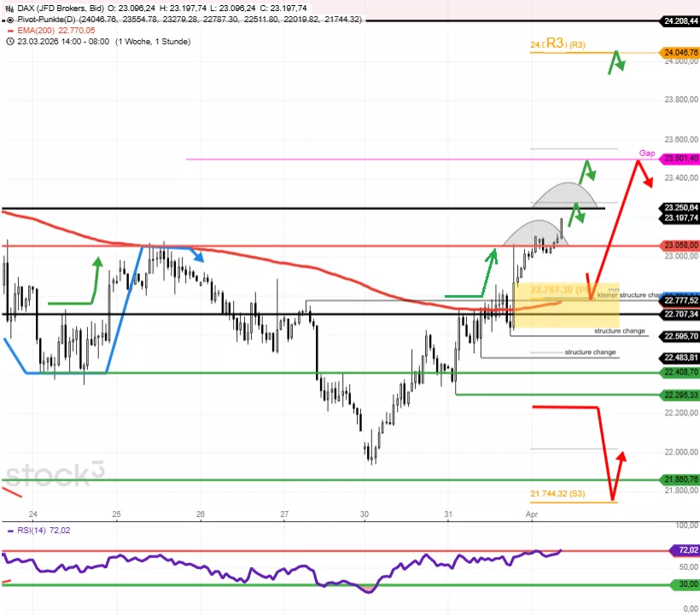Click the red 23.058,00 price tag
The height and width of the screenshot is (615, 700).
680,246
